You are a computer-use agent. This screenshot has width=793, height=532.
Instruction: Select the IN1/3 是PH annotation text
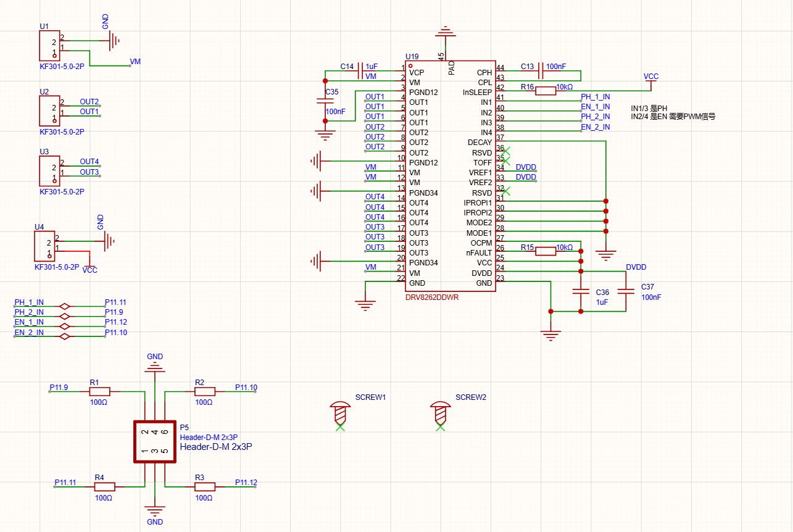649,108
